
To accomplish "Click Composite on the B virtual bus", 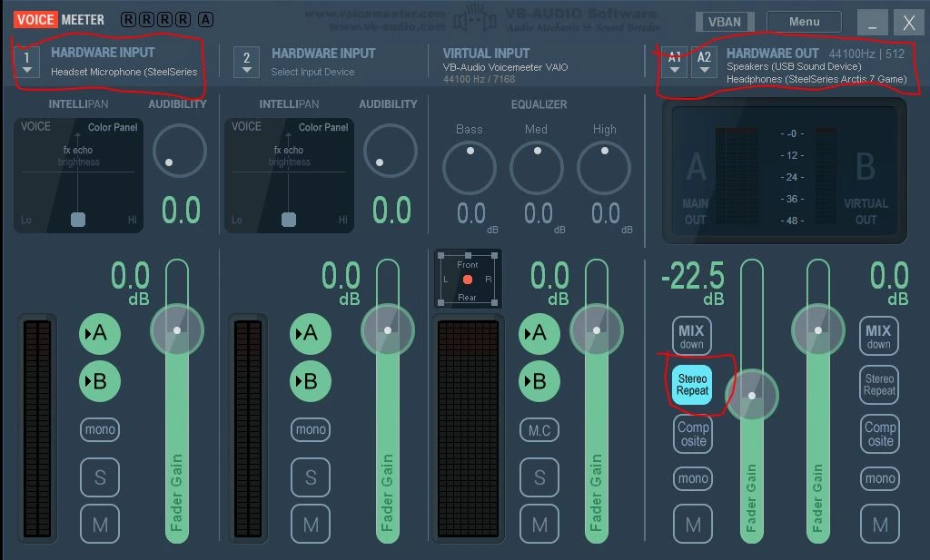I will (x=880, y=434).
